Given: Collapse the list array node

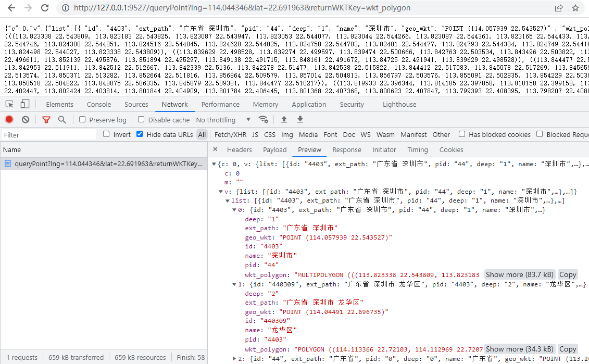Looking at the screenshot, I should (x=228, y=201).
